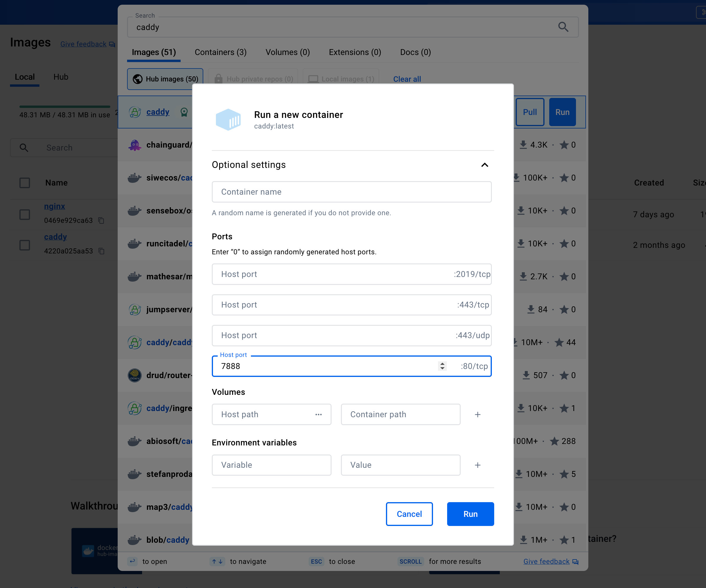Toggle the select-all checkbox in Name header
The height and width of the screenshot is (588, 706).
pyautogui.click(x=24, y=183)
